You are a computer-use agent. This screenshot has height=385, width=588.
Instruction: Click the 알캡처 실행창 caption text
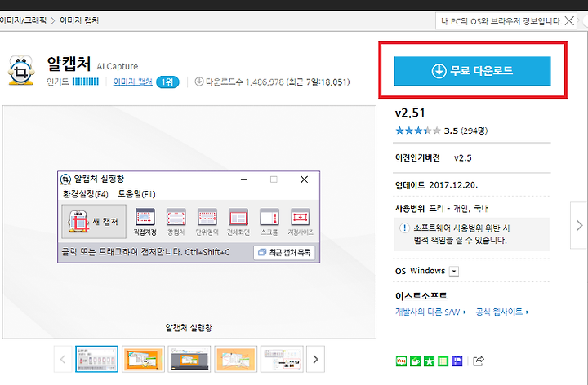click(189, 328)
